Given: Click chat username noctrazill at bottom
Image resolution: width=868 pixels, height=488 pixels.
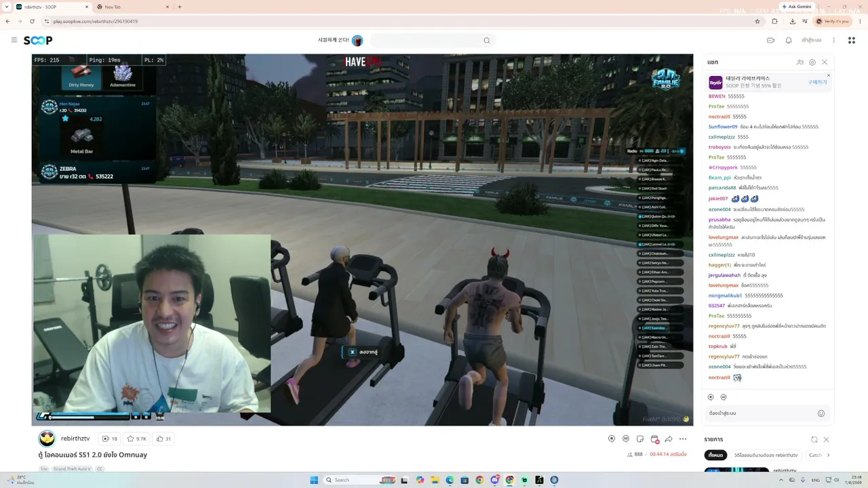Looking at the screenshot, I should [719, 378].
